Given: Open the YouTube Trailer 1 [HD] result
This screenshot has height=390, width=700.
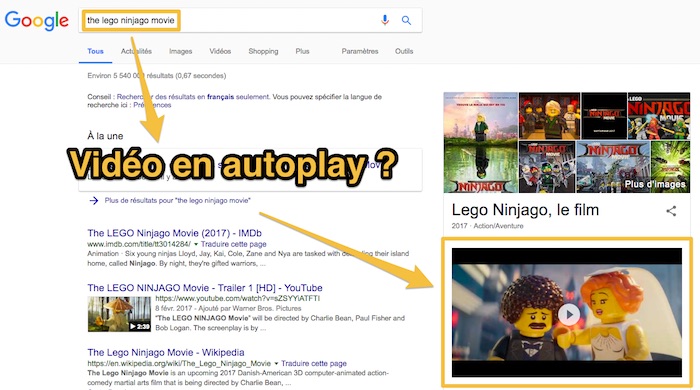Looking at the screenshot, I should (205, 288).
